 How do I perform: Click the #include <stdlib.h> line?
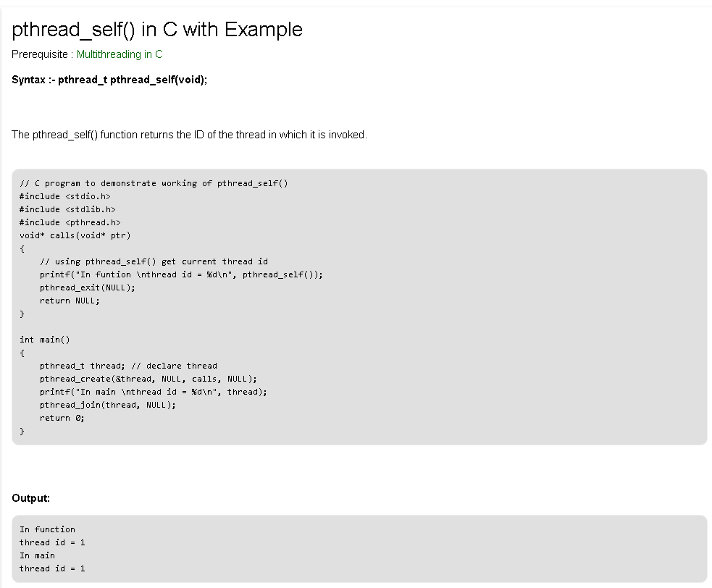coord(67,209)
